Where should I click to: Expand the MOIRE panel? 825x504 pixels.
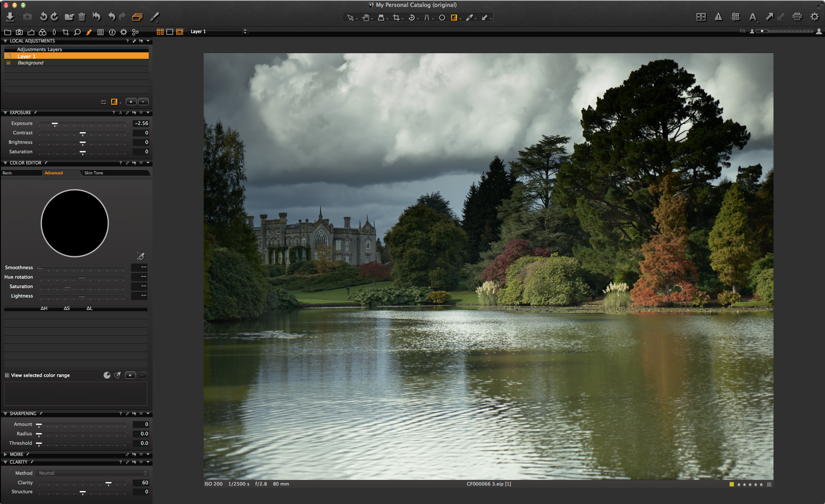click(x=4, y=453)
